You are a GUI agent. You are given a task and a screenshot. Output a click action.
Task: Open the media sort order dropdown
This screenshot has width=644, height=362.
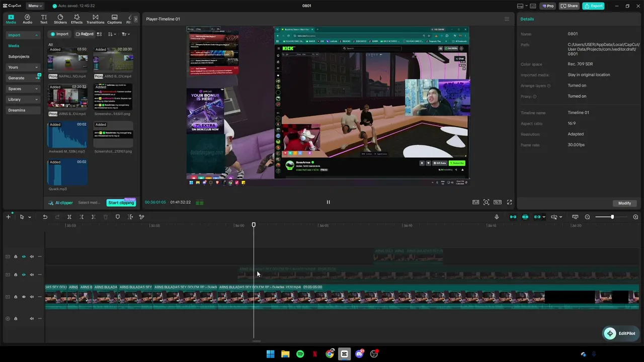point(112,34)
